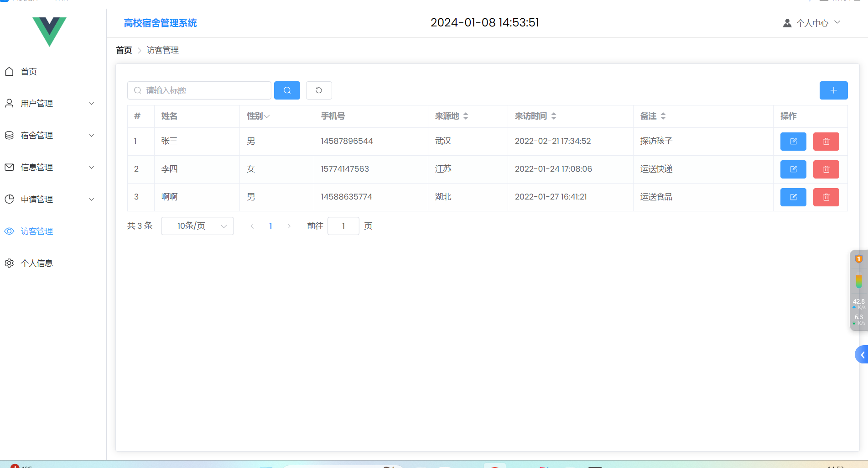Click visit time 2022-02-21 17:34:52

tap(553, 141)
